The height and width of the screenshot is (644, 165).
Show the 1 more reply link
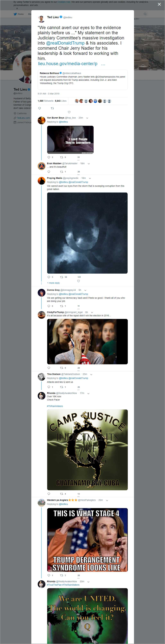tap(53, 283)
